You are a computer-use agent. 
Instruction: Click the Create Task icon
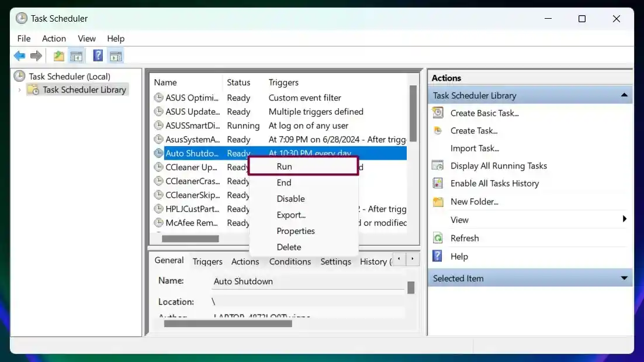438,130
